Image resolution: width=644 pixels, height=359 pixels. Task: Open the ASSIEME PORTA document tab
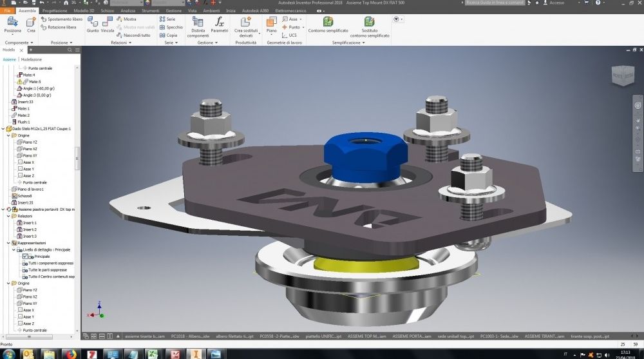pyautogui.click(x=412, y=336)
